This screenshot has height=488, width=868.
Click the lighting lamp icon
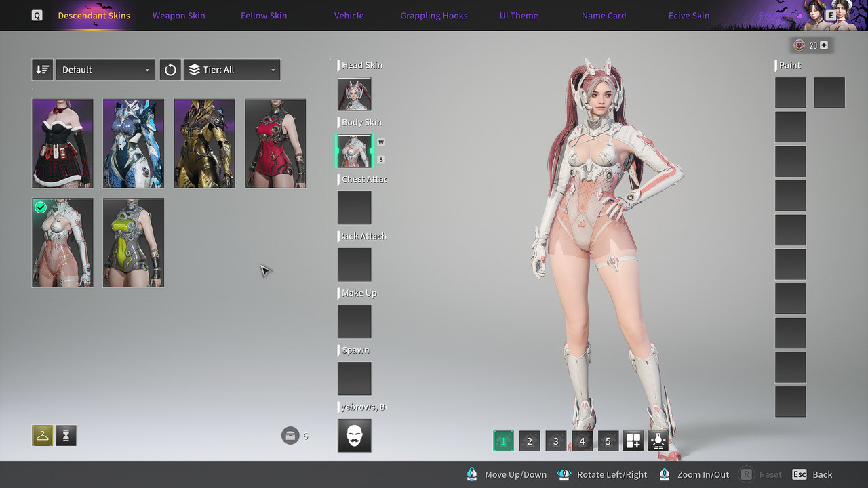[x=658, y=441]
